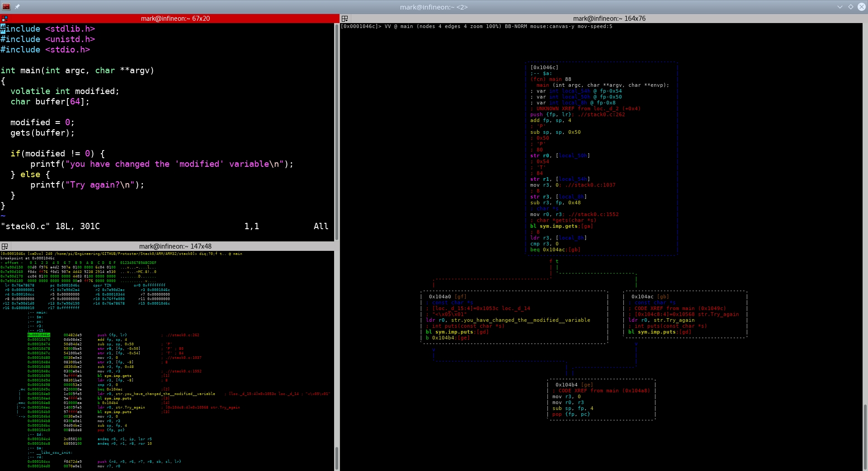Select the 'mark@infineon:~ 164x76' terminal title bar
The height and width of the screenshot is (471, 868).
(609, 19)
